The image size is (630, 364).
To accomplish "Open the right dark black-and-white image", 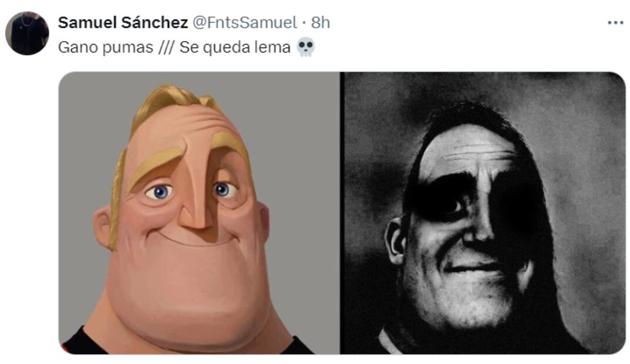I will [x=483, y=213].
